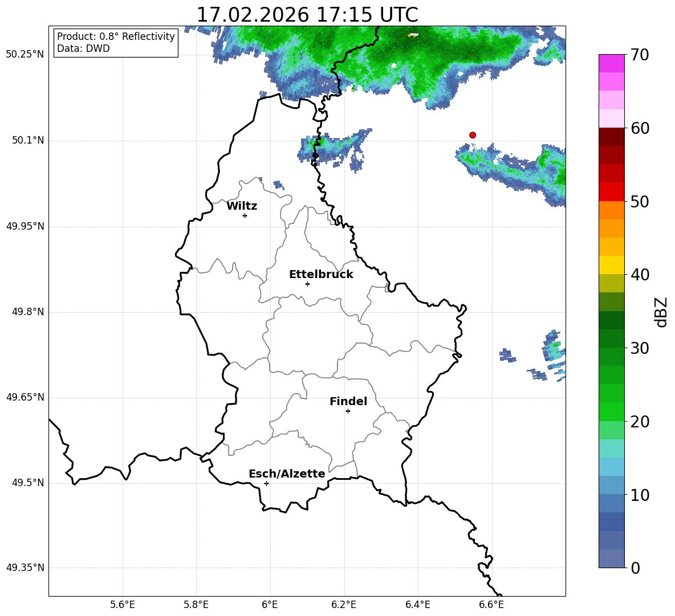
Task: Click the small radar echo northeast of Wiltz
Action: tap(279, 185)
